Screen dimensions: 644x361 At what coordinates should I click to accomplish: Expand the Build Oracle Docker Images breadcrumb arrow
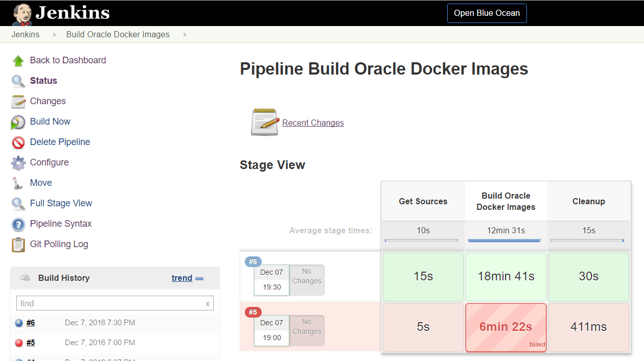point(185,35)
